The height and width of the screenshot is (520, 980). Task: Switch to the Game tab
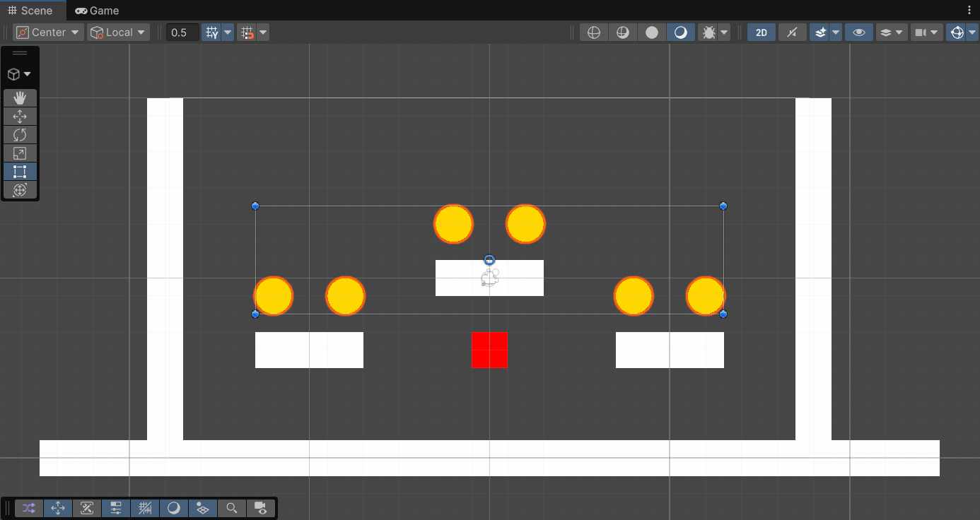[x=96, y=10]
